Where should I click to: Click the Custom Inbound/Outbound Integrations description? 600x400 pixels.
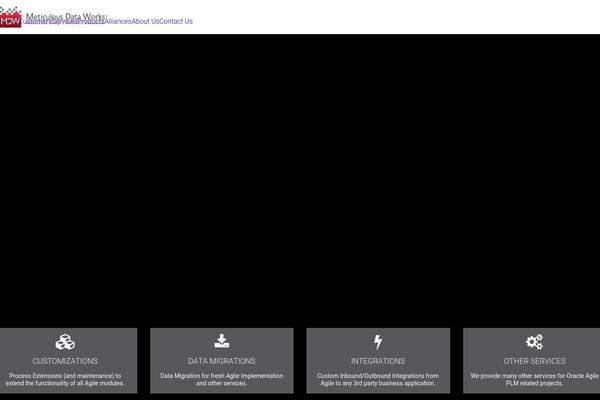click(378, 379)
